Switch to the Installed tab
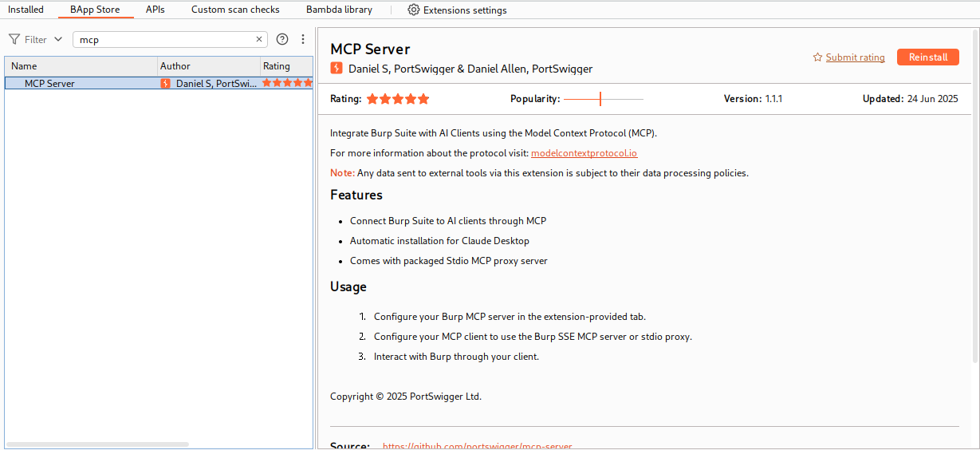Screen dimensions: 980x450 (26, 10)
